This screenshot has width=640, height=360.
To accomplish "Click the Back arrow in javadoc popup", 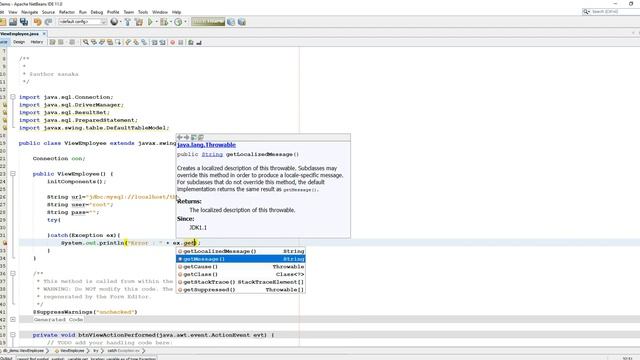I will 180,138.
